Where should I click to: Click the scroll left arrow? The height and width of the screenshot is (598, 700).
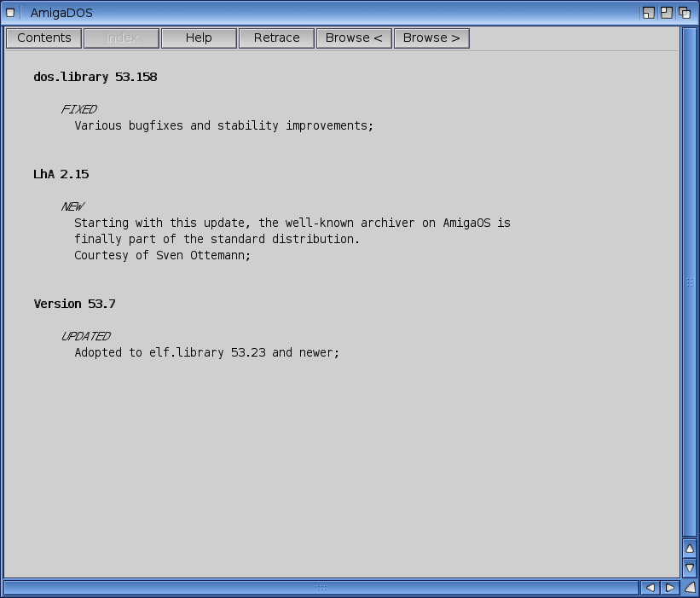(651, 588)
